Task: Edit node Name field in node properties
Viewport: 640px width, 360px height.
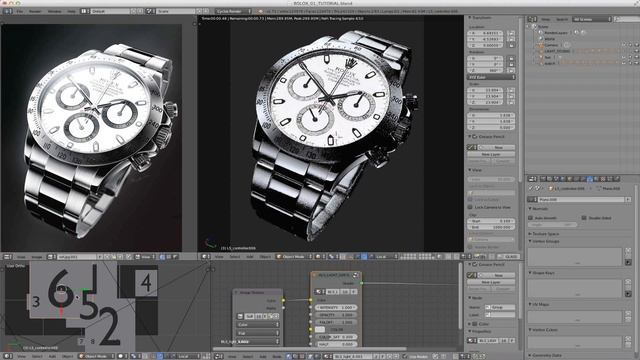Action: click(500, 307)
